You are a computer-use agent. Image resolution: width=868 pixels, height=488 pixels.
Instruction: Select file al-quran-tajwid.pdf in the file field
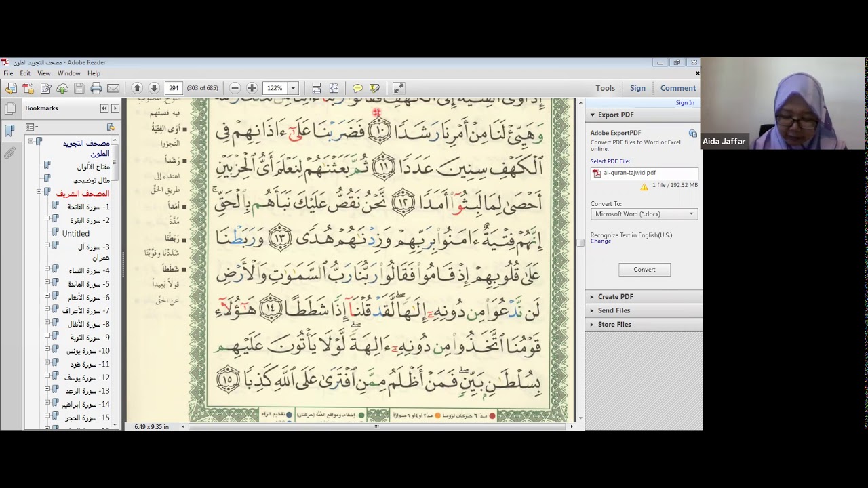point(644,173)
